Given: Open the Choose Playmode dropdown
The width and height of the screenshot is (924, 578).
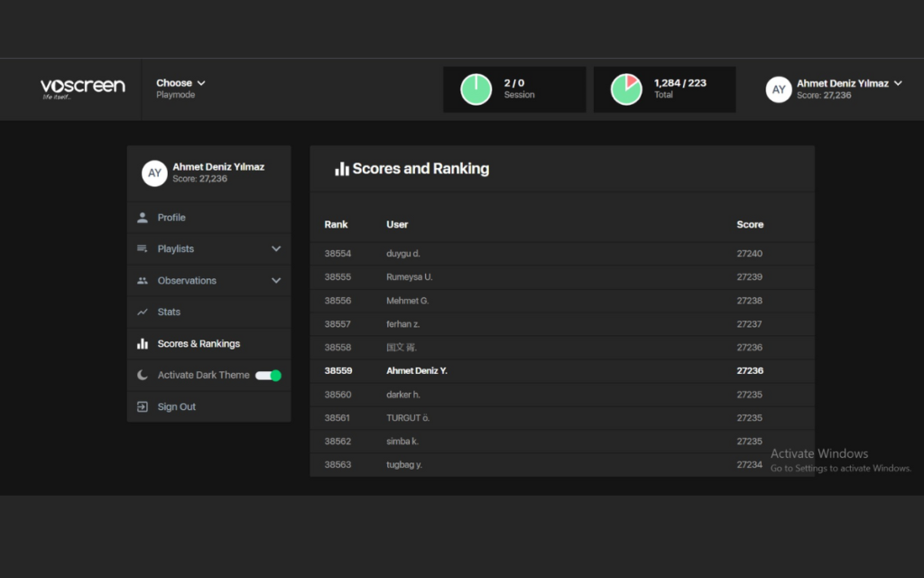Looking at the screenshot, I should tap(180, 89).
